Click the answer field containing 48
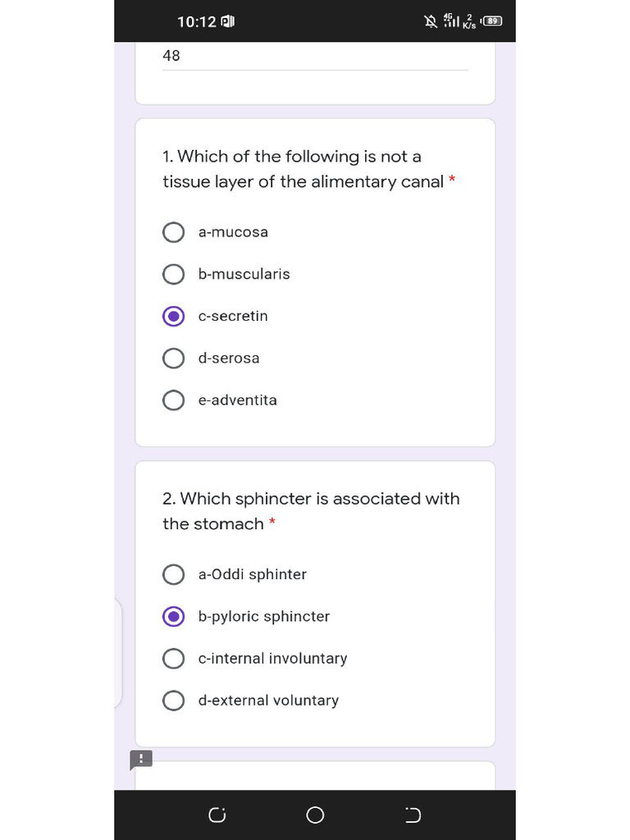 pyautogui.click(x=315, y=57)
